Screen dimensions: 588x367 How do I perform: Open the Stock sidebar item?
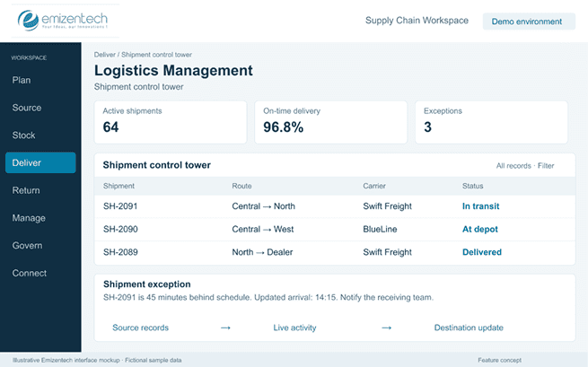(23, 135)
